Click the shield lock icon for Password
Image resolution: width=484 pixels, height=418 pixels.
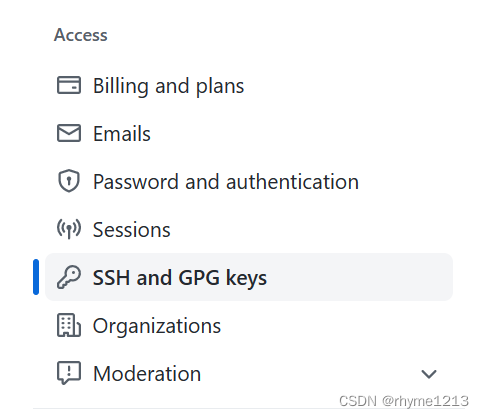click(69, 181)
